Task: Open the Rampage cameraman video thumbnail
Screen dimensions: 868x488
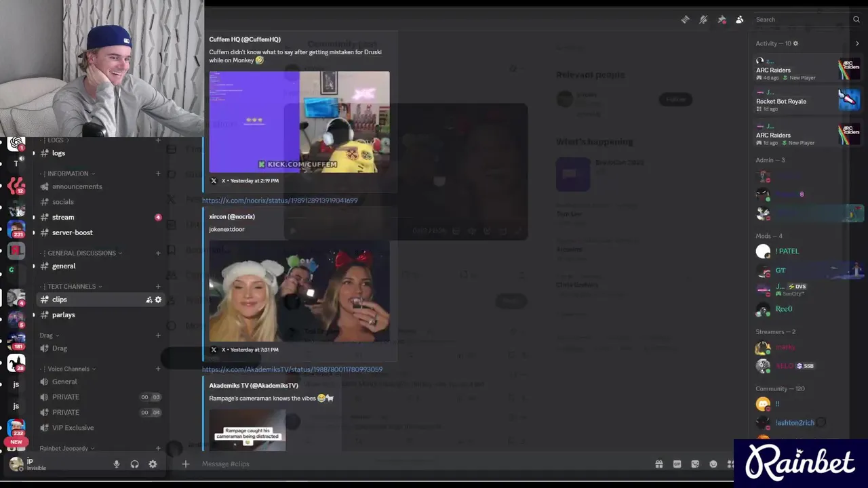Action: [248, 430]
